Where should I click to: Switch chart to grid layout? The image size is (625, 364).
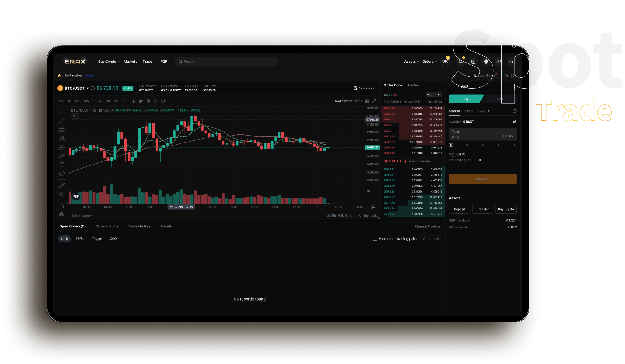tap(367, 101)
